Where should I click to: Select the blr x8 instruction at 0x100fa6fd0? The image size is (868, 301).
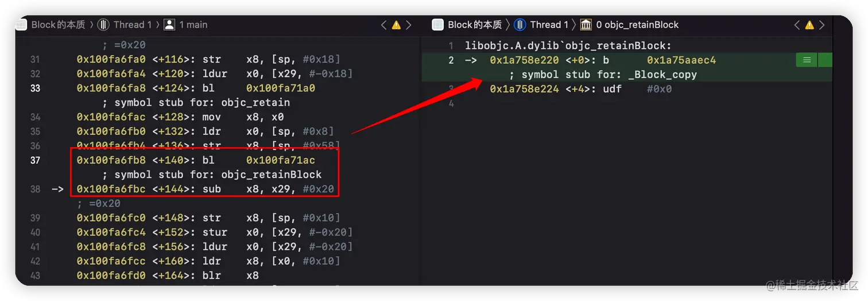pos(168,275)
